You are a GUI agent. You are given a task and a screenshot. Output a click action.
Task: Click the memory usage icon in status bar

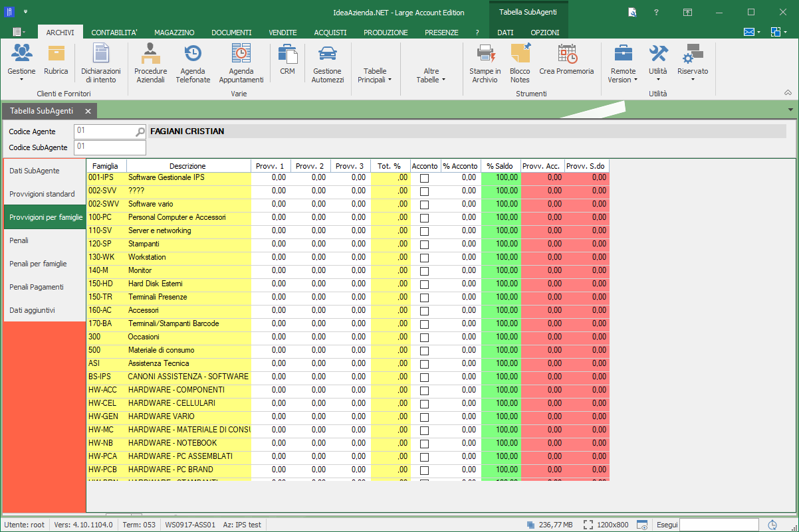(x=530, y=525)
